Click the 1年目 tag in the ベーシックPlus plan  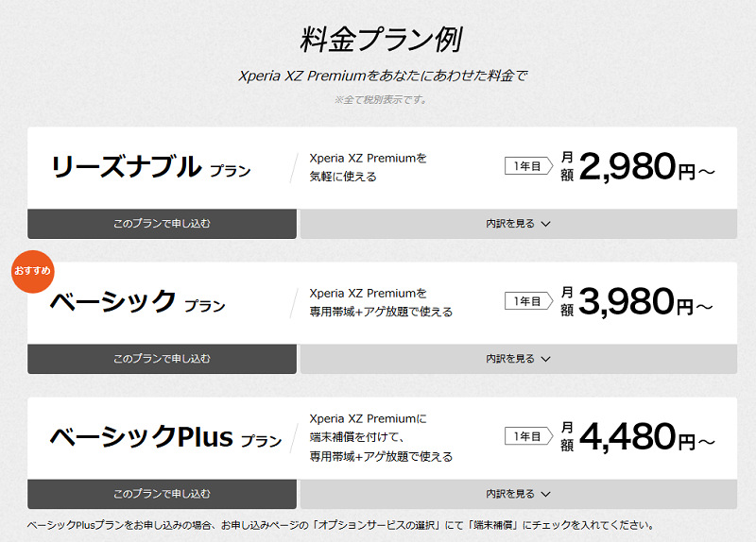click(528, 437)
